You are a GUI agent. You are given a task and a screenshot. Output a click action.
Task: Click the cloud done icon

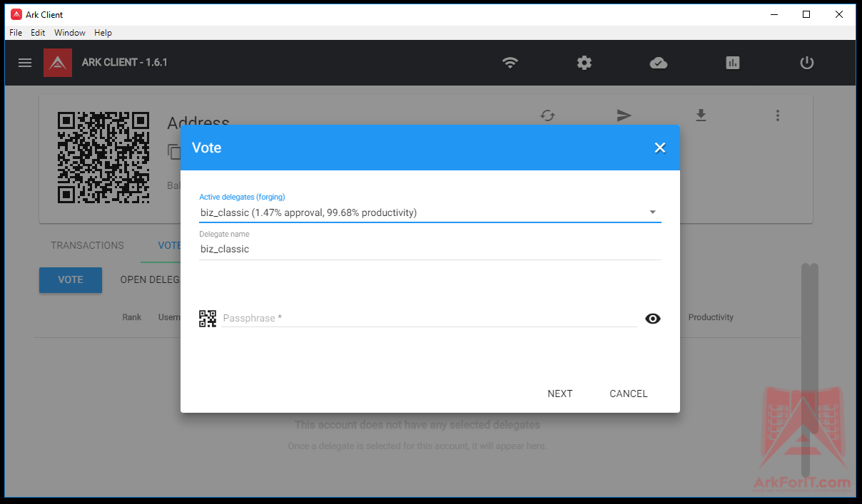click(659, 63)
